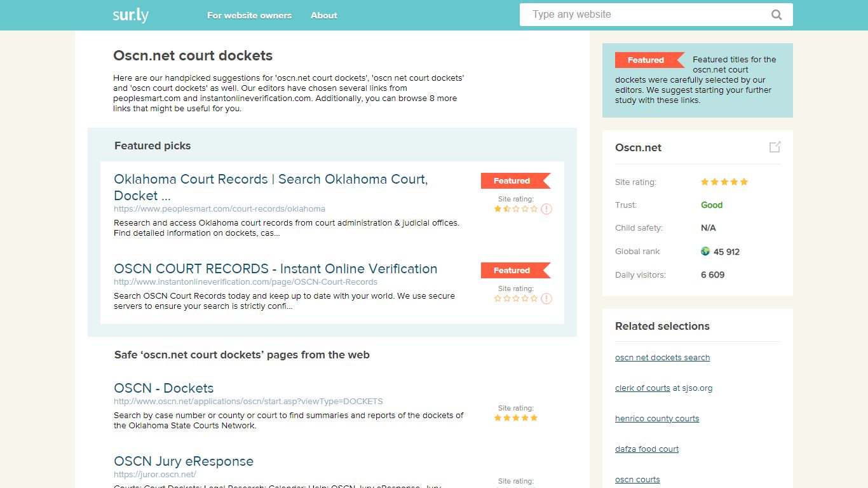The width and height of the screenshot is (868, 488).
Task: Click the five-star Oscn.net site rating
Action: point(724,182)
